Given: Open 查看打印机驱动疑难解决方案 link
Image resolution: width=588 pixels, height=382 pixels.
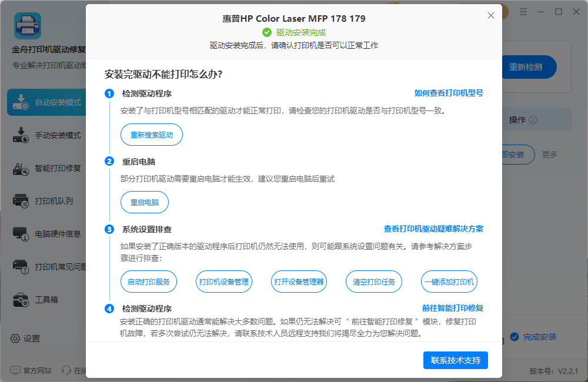Looking at the screenshot, I should (433, 229).
